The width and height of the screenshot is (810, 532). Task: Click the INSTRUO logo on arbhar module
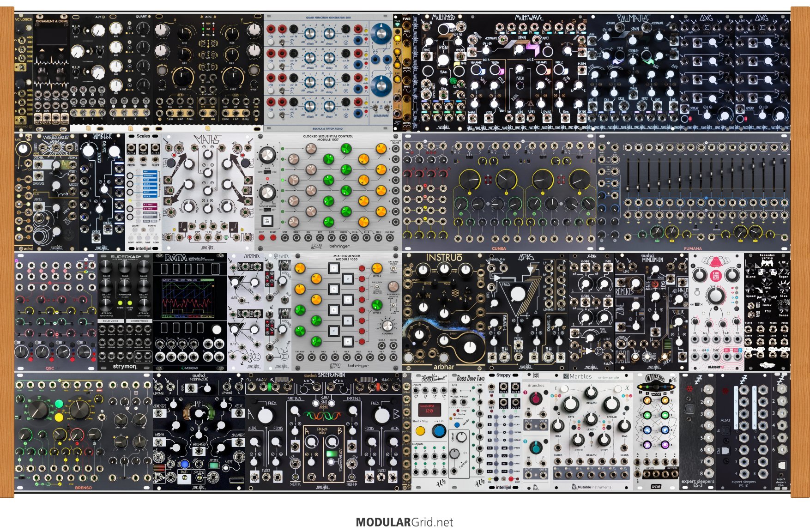444,258
